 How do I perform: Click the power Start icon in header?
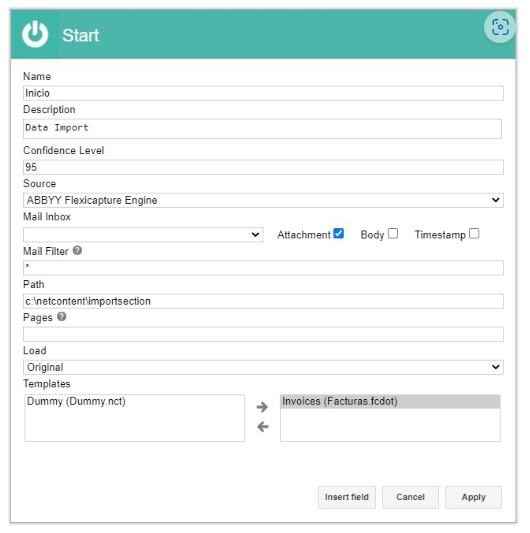click(x=35, y=34)
